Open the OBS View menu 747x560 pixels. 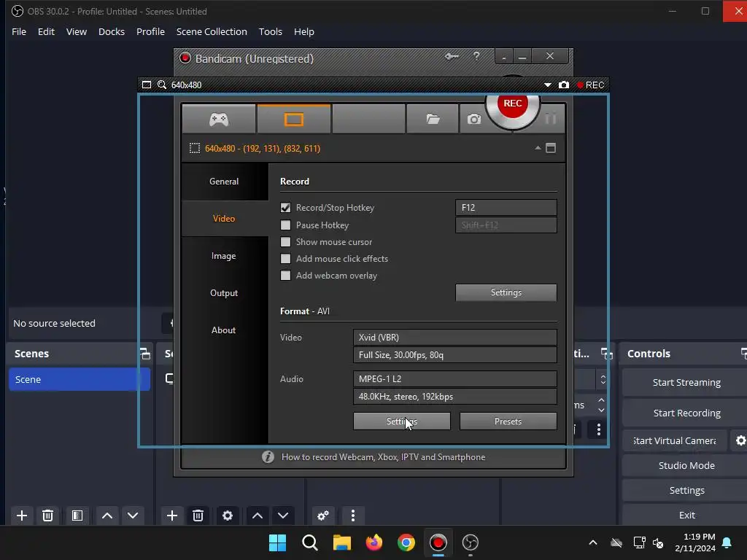click(x=76, y=32)
